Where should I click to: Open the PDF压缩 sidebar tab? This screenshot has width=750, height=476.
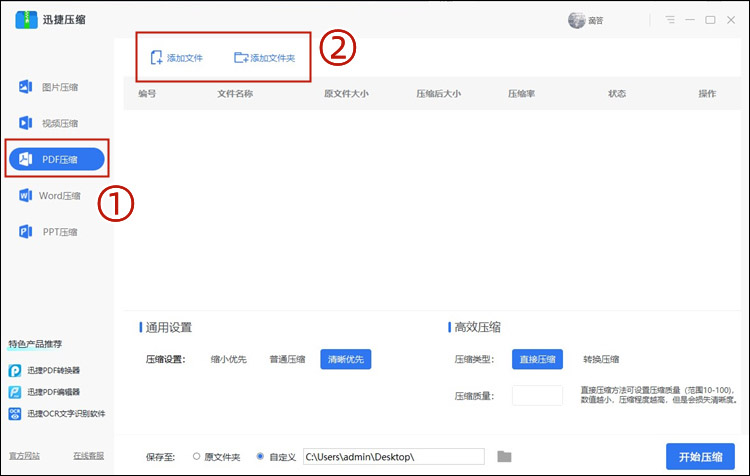pos(57,159)
